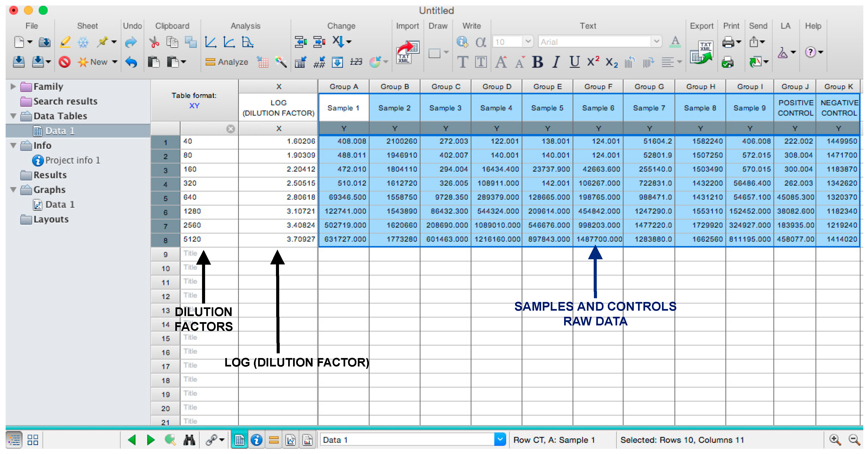Open the sheet selector dropdown showing Data 1
Screen dimensions: 868x454
pos(500,439)
